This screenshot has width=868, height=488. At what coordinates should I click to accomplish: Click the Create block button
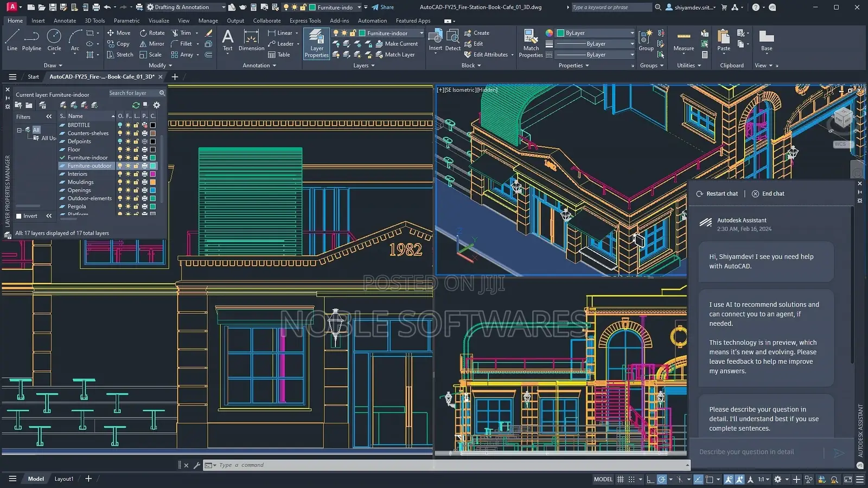[477, 33]
